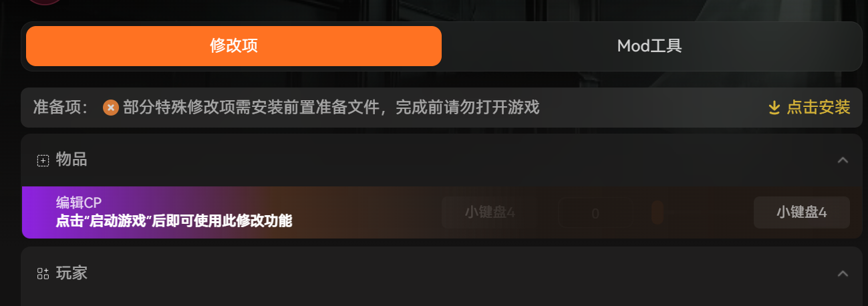Click the round avatar at top-left
868x306 pixels.
[45, 2]
